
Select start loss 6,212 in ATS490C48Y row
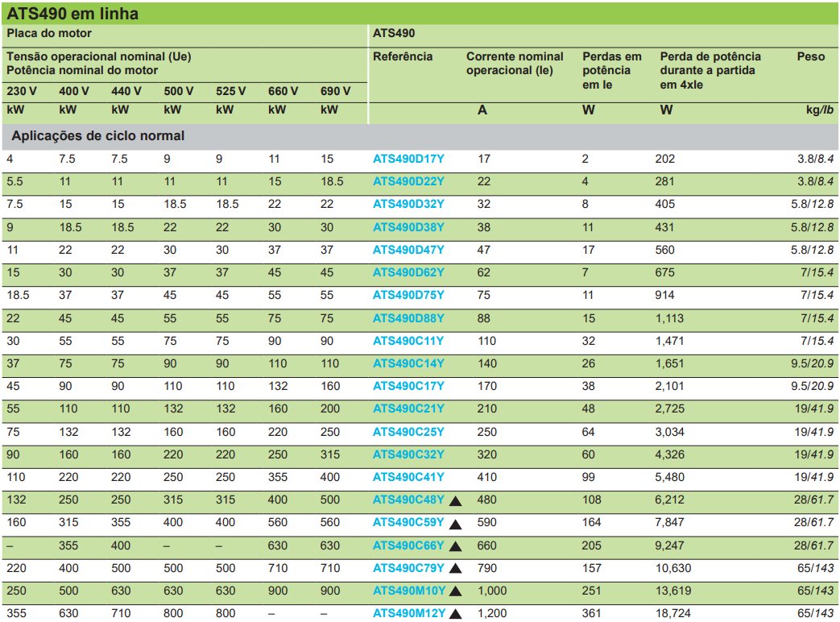[669, 500]
